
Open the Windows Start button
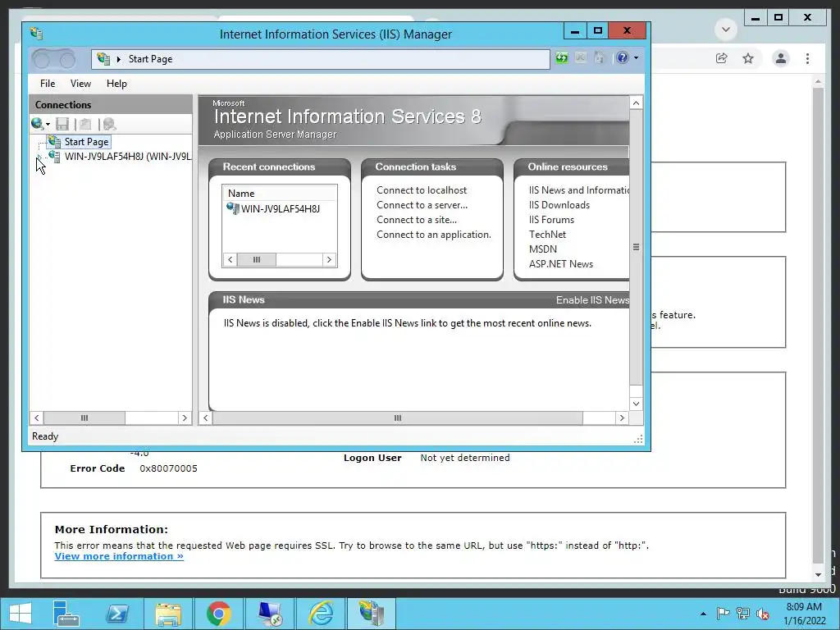[x=21, y=614]
